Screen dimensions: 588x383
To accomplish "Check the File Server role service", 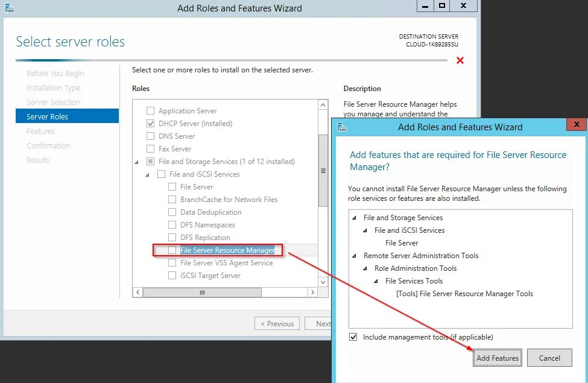I will point(172,187).
